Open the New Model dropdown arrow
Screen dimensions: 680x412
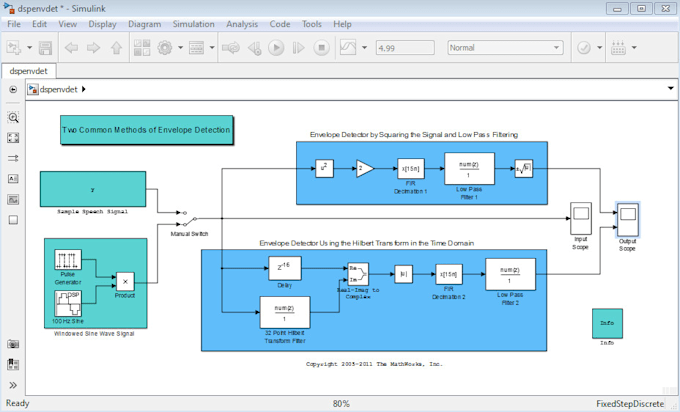29,48
